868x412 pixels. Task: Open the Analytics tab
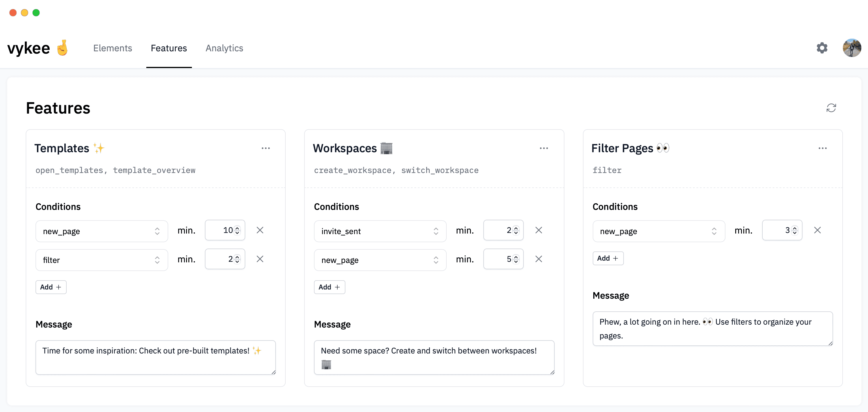(x=224, y=48)
